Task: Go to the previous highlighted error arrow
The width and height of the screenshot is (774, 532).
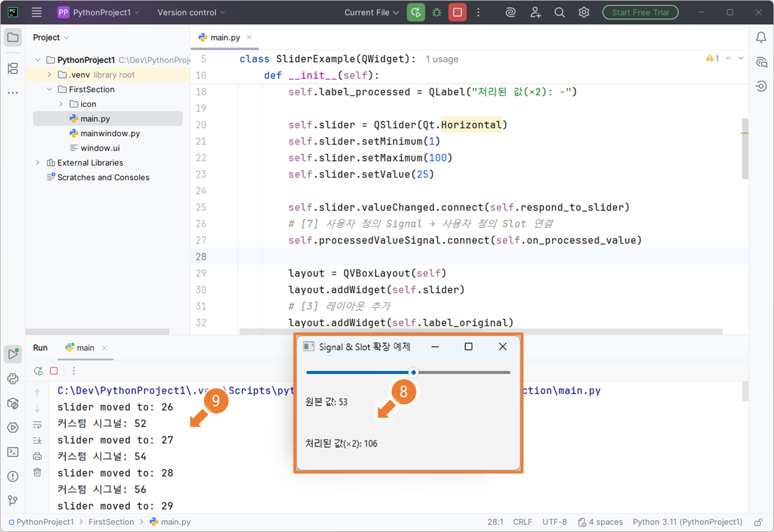Action: [x=728, y=58]
